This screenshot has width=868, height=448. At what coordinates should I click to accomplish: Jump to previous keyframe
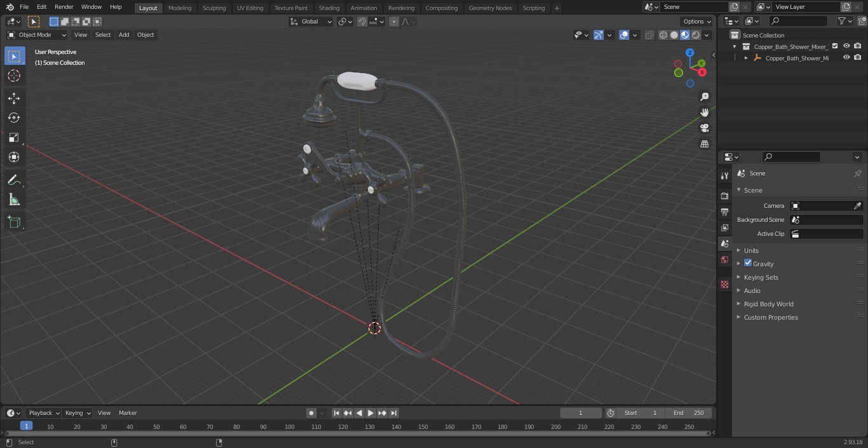point(348,413)
